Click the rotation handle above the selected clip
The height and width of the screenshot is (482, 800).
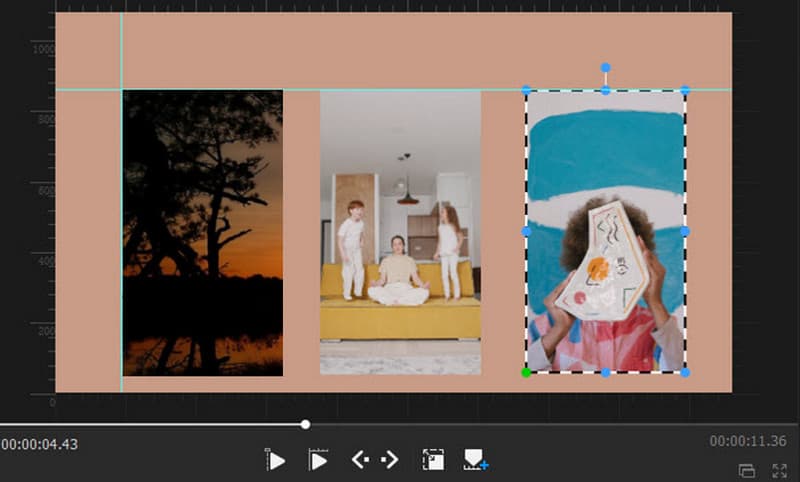pos(606,67)
